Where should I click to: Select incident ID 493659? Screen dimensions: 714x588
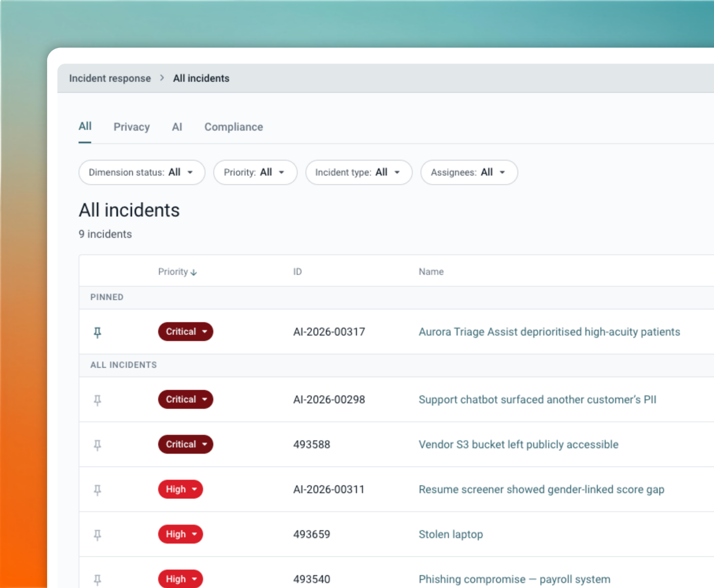[x=312, y=534]
